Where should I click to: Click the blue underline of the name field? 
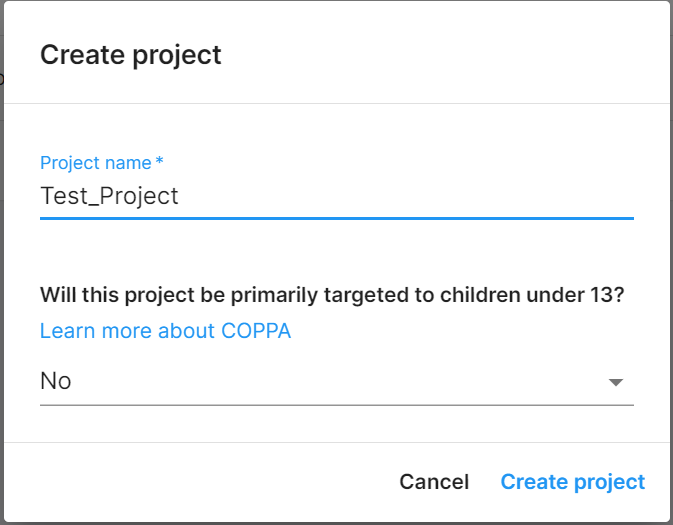pyautogui.click(x=336, y=217)
